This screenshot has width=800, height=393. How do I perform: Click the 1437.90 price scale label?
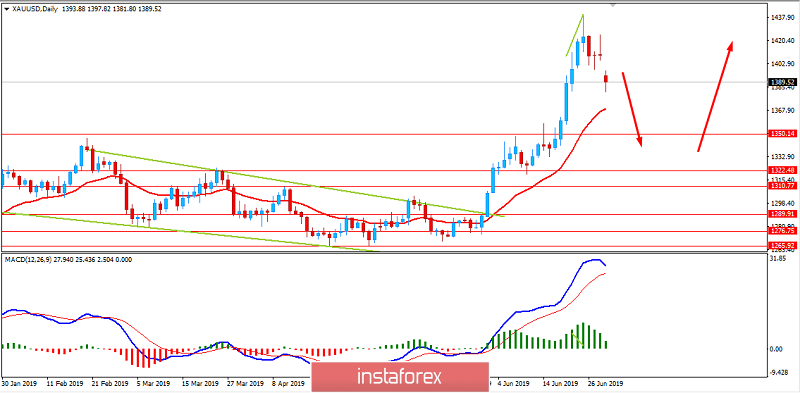coord(784,17)
